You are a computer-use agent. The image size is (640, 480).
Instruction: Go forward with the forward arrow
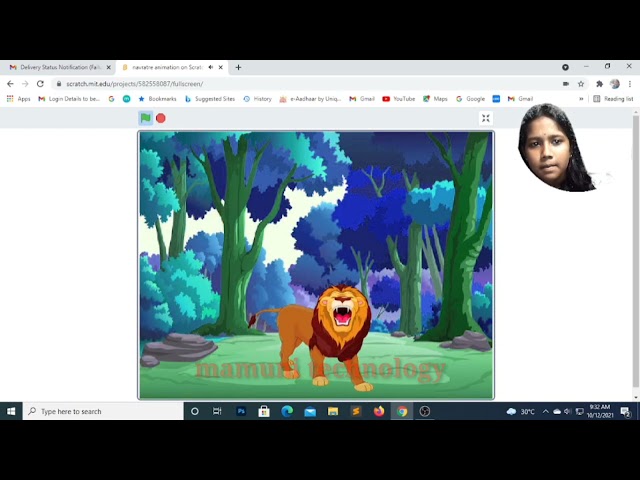click(x=25, y=84)
